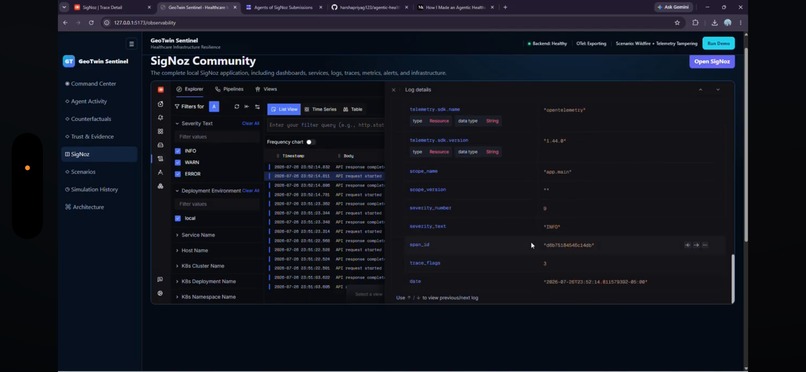Expand the K8s Deployment Name filter
Screen dimensions: 806x372
[x=177, y=282]
